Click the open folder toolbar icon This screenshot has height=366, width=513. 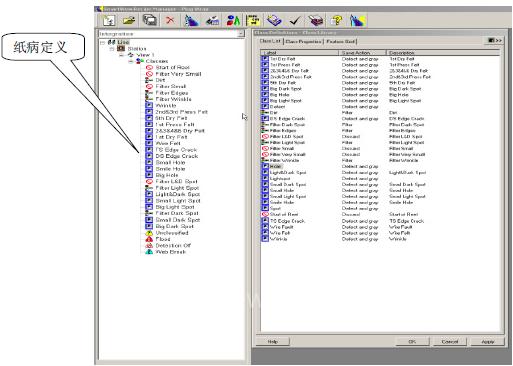pos(129,21)
